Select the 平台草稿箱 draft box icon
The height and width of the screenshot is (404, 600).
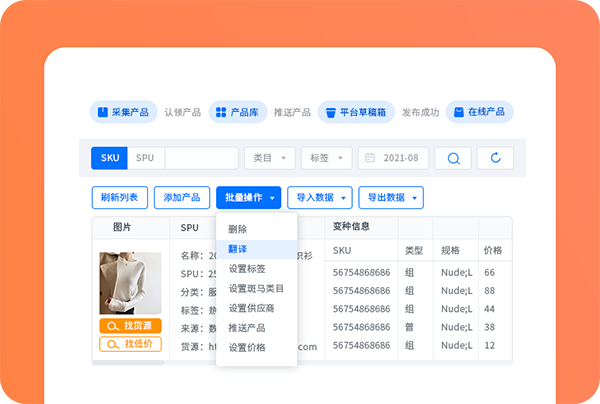point(329,112)
